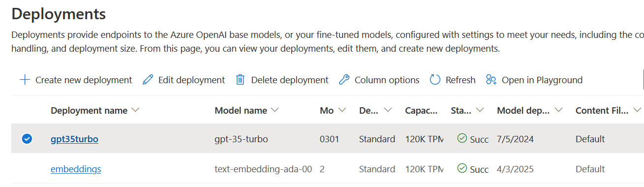The width and height of the screenshot is (644, 187).
Task: Open the Model deprecation column chevron
Action: coord(558,110)
